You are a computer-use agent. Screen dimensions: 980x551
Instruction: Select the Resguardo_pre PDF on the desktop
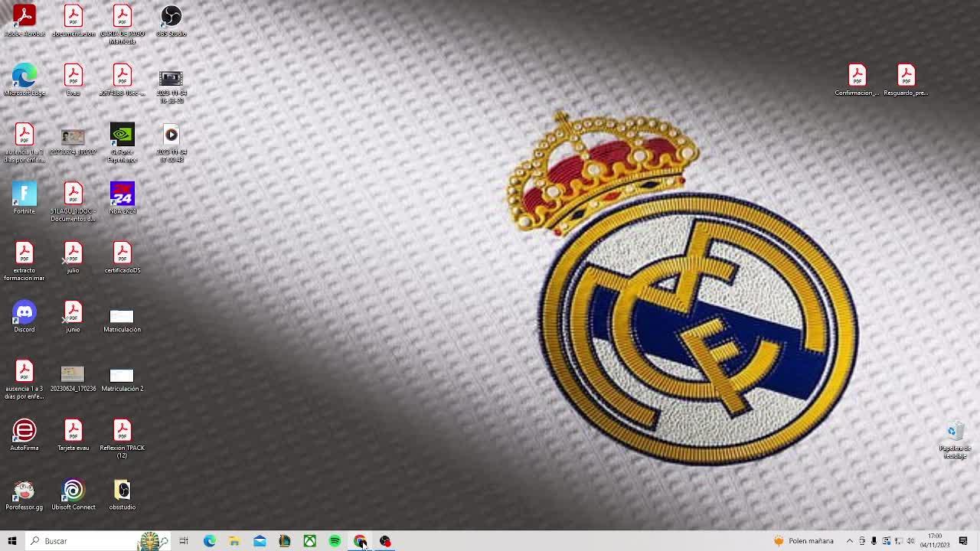(x=906, y=80)
